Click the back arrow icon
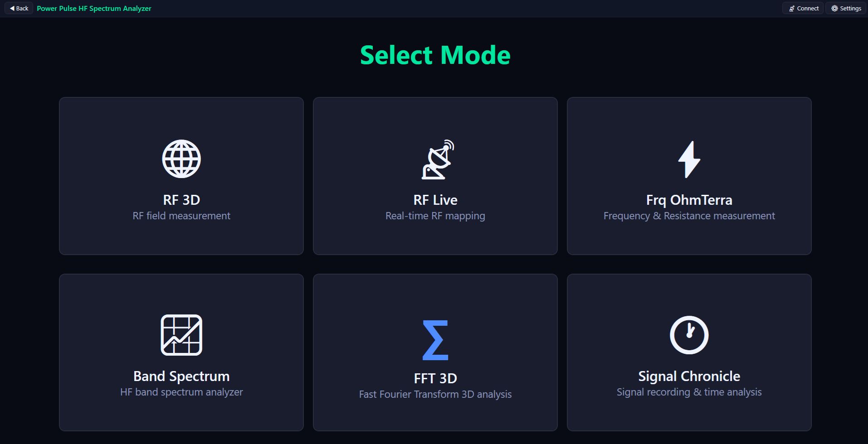The image size is (868, 444). tap(13, 8)
